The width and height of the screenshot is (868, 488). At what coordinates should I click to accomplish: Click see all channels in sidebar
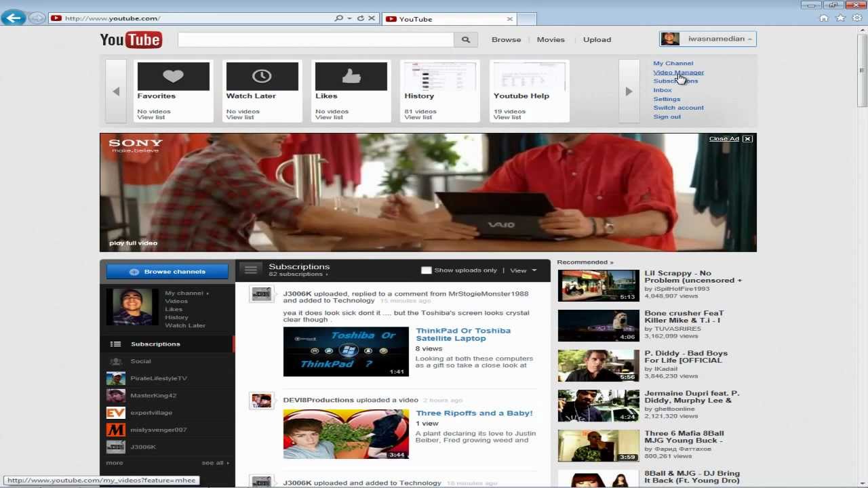tap(215, 463)
